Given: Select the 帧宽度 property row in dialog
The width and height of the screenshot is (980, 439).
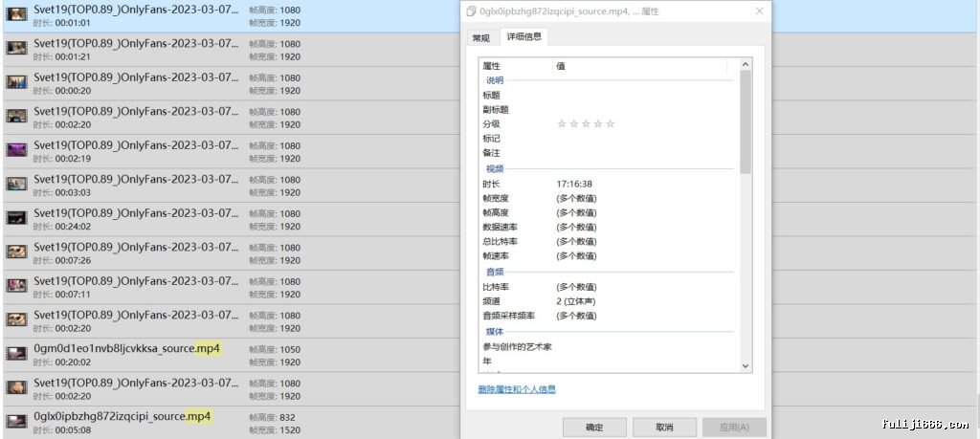Looking at the screenshot, I should 609,199.
